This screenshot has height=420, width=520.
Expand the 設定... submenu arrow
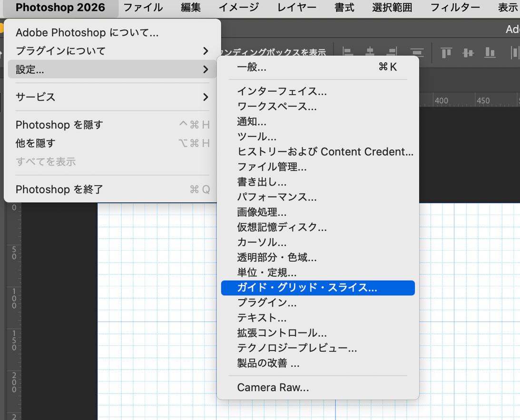206,69
